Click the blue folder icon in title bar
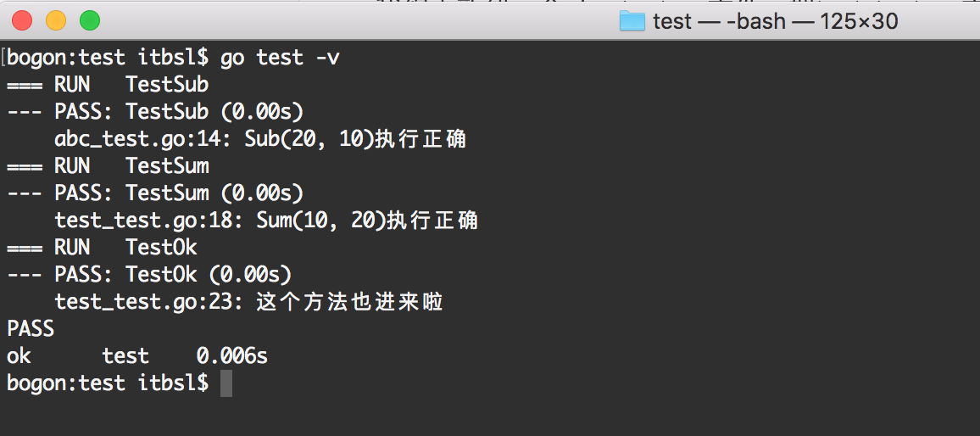The image size is (980, 436). (632, 21)
